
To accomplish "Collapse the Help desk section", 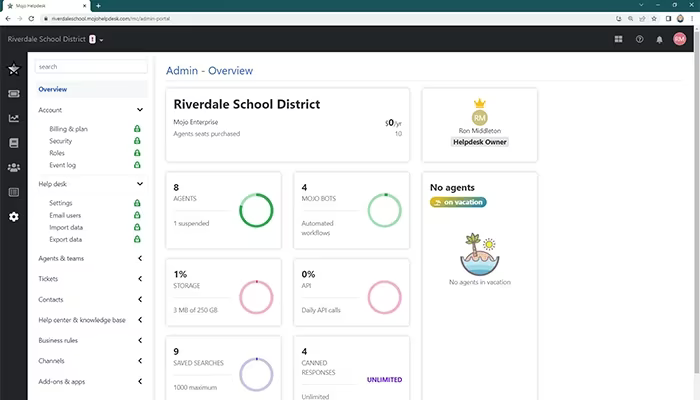I will (x=140, y=184).
